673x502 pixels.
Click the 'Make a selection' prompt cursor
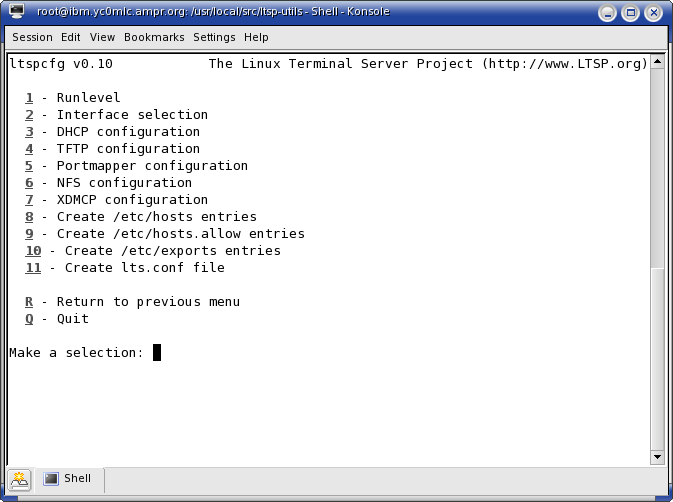[157, 353]
